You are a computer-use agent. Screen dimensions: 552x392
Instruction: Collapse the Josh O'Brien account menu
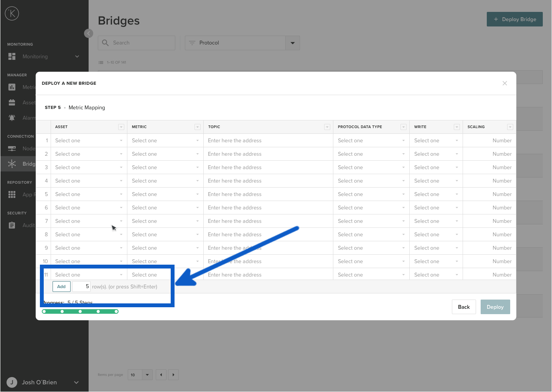tap(76, 382)
